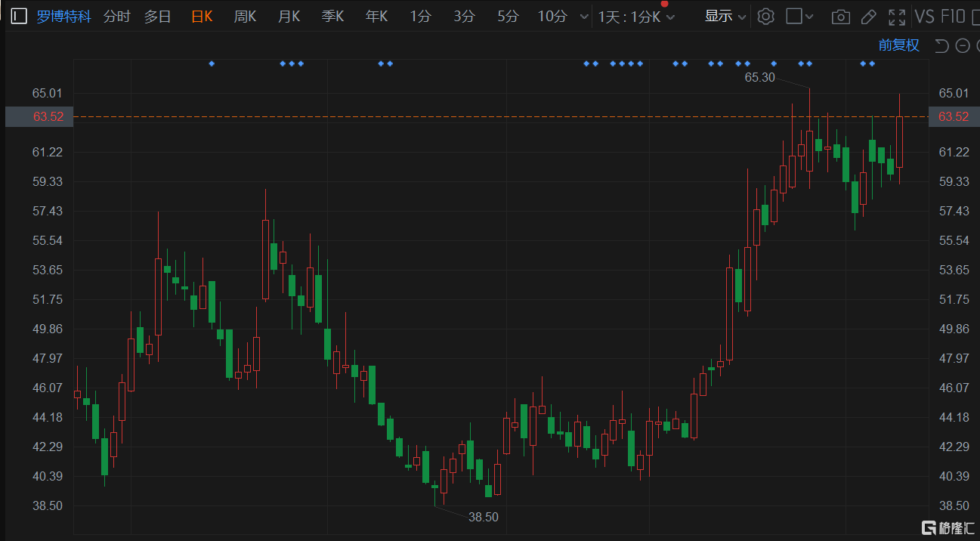Screen dimensions: 980x541
Task: Switch to the 多日 multi-day tab
Action: coord(158,16)
